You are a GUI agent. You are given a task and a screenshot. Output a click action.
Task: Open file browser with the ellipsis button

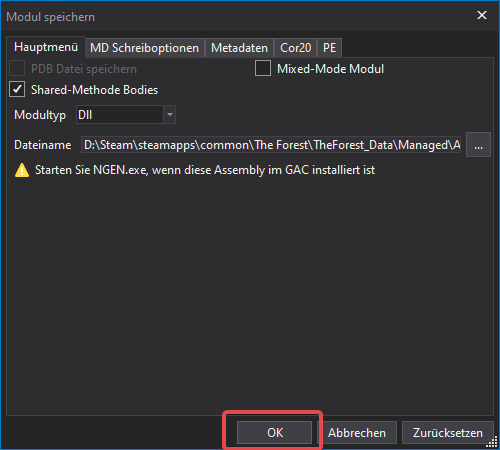point(478,145)
